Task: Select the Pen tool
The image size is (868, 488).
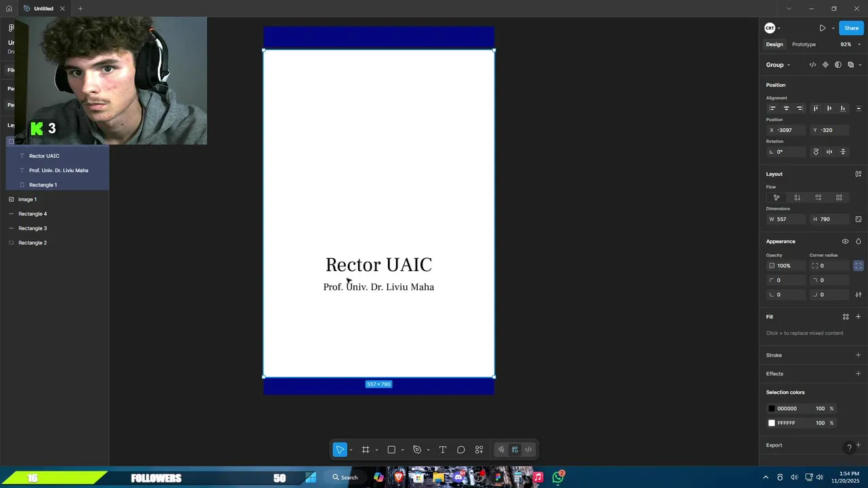Action: [x=417, y=449]
